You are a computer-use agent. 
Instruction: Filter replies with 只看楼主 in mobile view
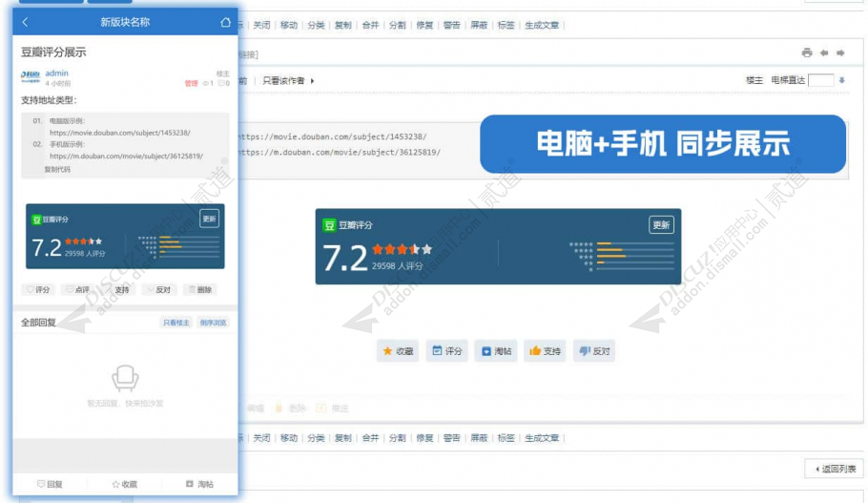pos(176,323)
